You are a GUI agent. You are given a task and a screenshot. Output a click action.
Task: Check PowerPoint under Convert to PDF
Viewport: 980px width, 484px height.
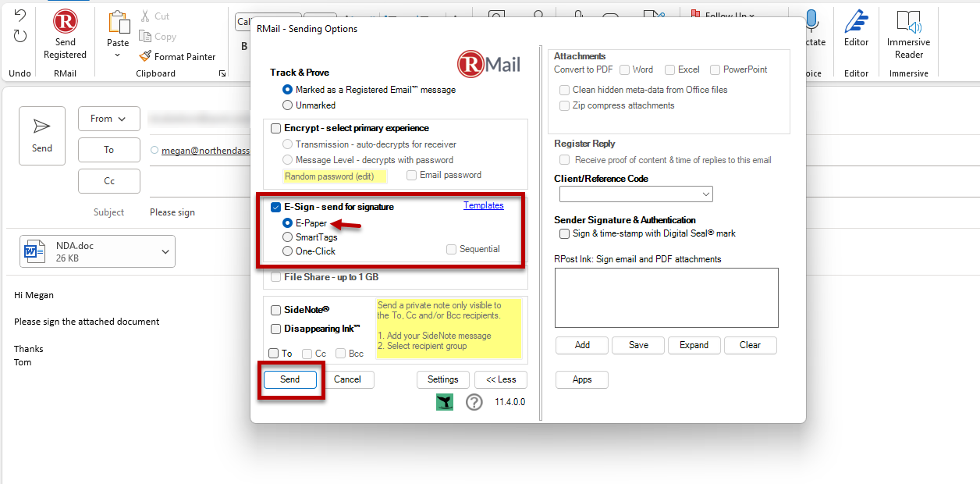(x=715, y=69)
